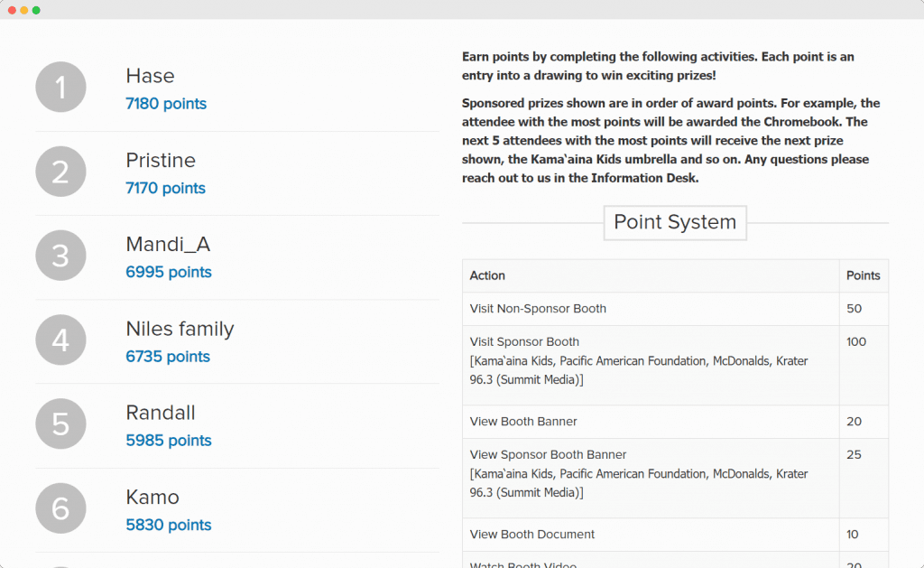Select the rank 5 circle badge
Image resolution: width=924 pixels, height=568 pixels.
60,424
